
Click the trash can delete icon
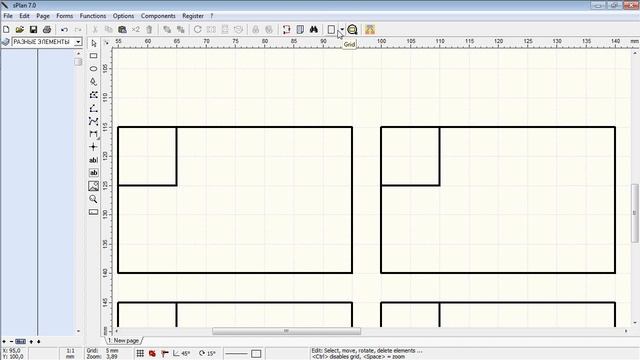tap(149, 29)
